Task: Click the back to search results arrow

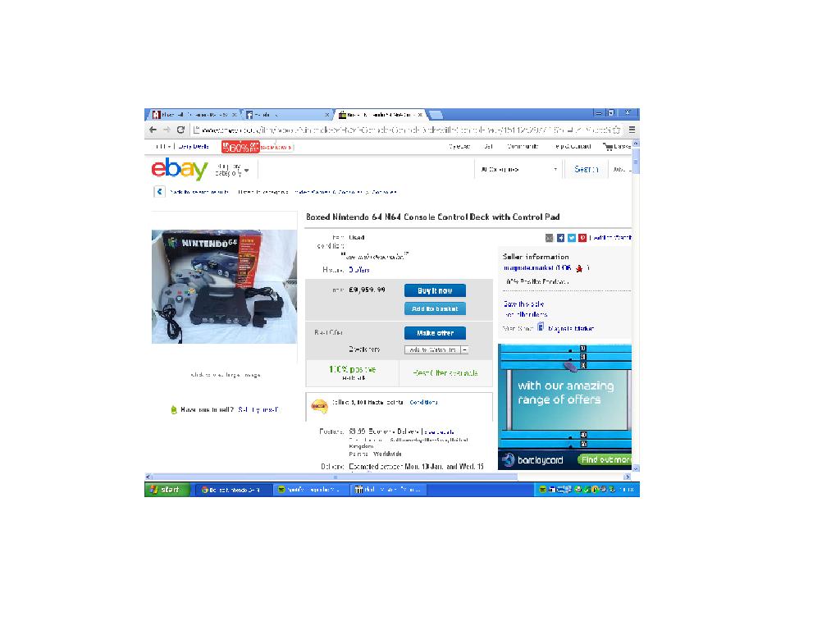Action: (159, 191)
